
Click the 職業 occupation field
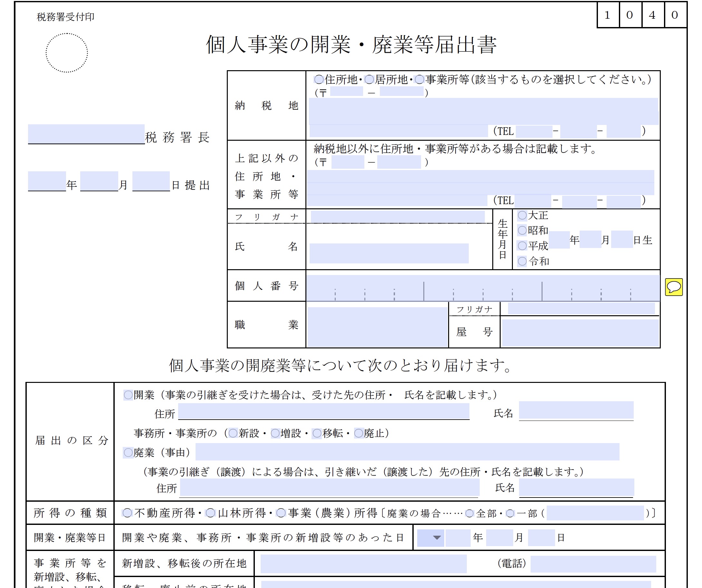[377, 327]
